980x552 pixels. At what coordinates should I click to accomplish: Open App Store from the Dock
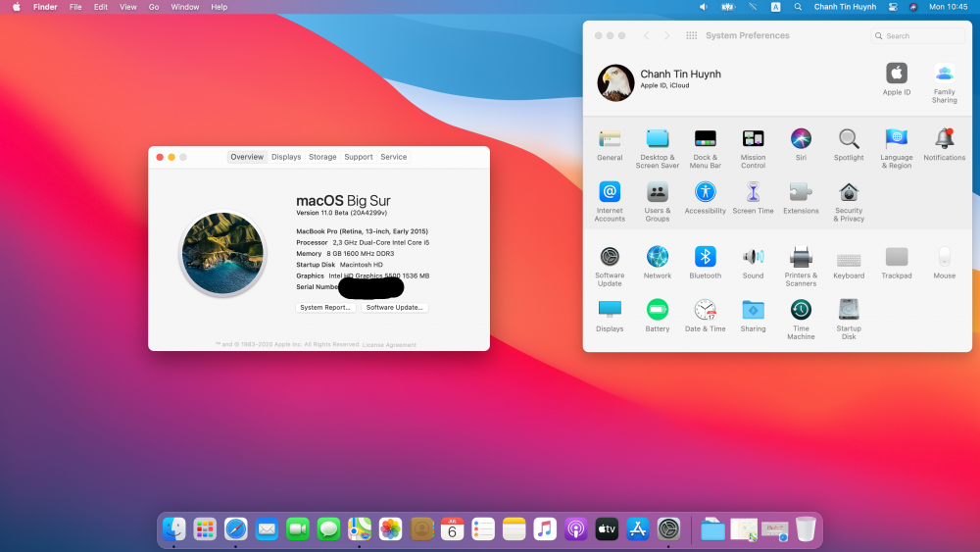(638, 528)
